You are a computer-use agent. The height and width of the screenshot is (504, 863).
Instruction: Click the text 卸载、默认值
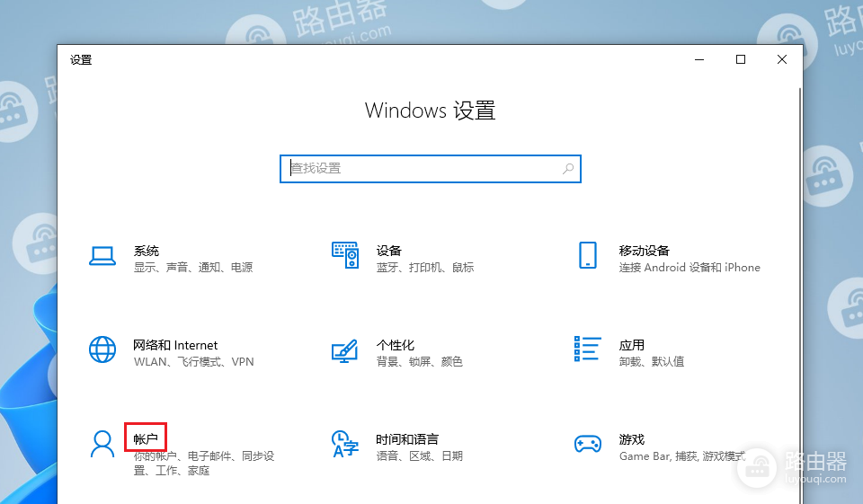pyautogui.click(x=652, y=361)
